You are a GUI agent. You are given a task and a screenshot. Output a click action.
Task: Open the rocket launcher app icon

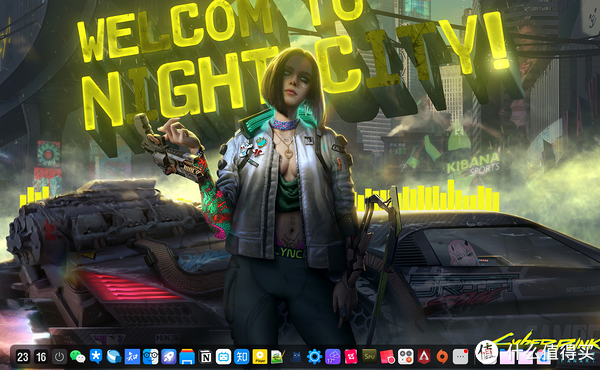tap(169, 357)
